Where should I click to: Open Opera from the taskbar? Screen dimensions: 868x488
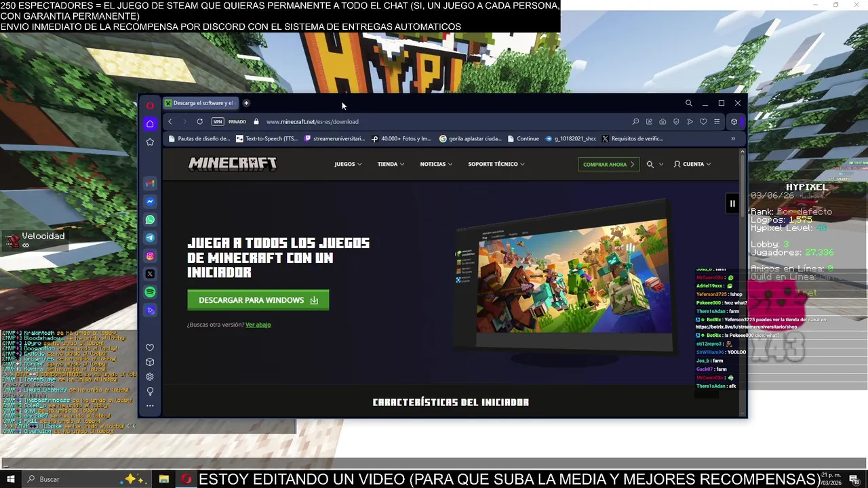click(186, 479)
